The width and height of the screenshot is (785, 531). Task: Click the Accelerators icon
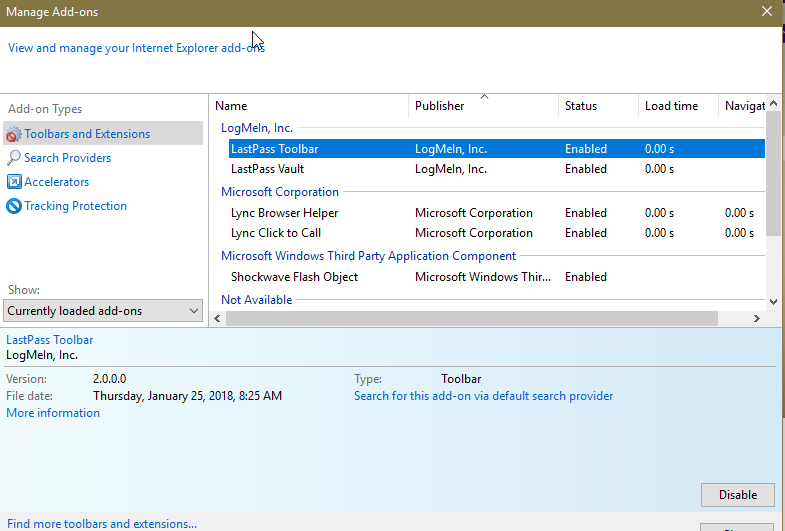coord(13,182)
